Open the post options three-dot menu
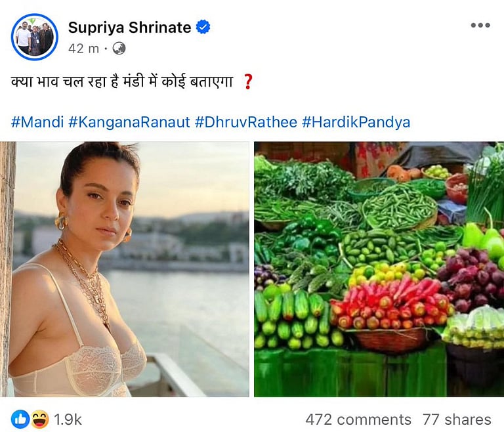This screenshot has height=432, width=504. [x=480, y=26]
